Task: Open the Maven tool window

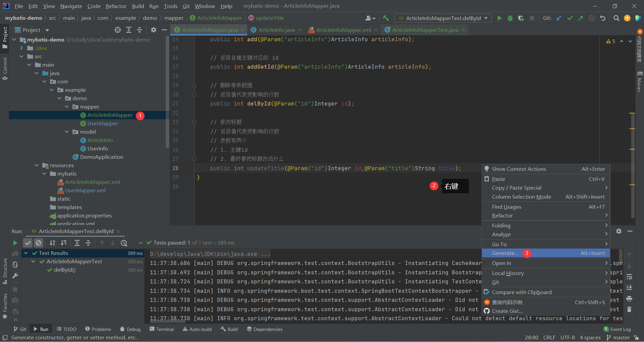Action: point(640,81)
